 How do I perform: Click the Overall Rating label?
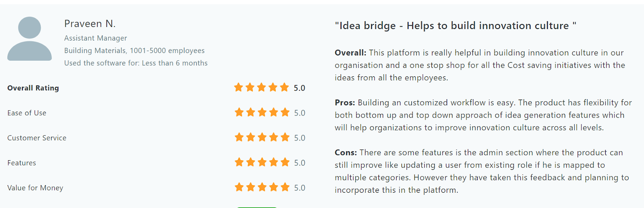coord(33,88)
